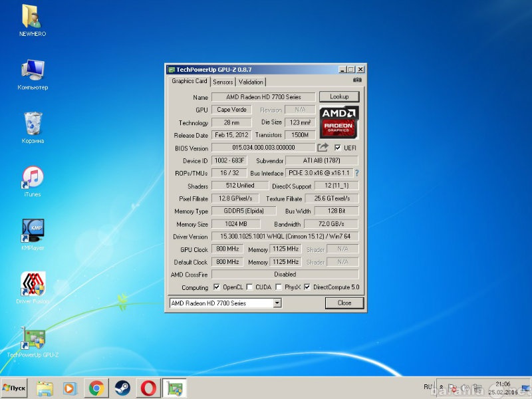Viewport: 532px width, 399px height.
Task: Open Windows Explorer from taskbar
Action: click(x=45, y=388)
